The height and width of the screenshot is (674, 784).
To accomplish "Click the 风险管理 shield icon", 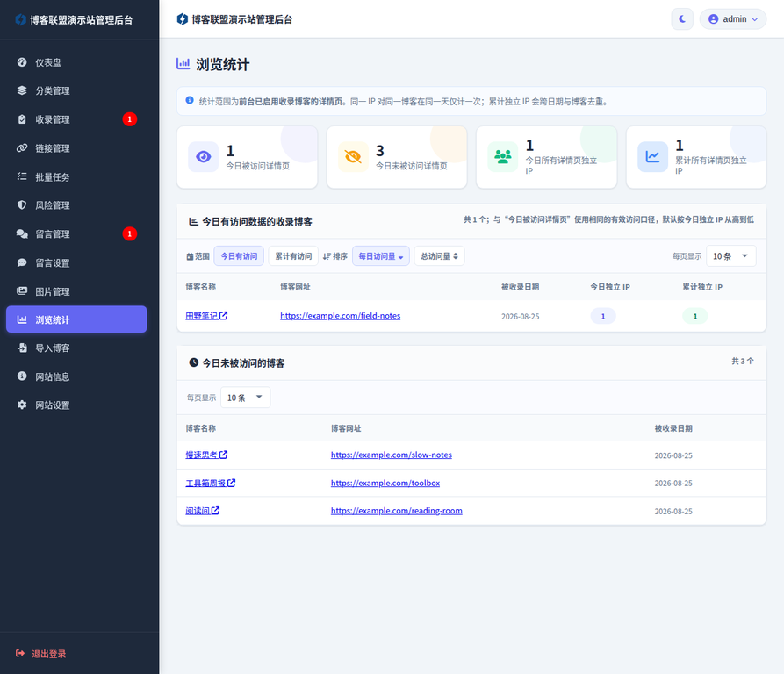I will click(22, 204).
